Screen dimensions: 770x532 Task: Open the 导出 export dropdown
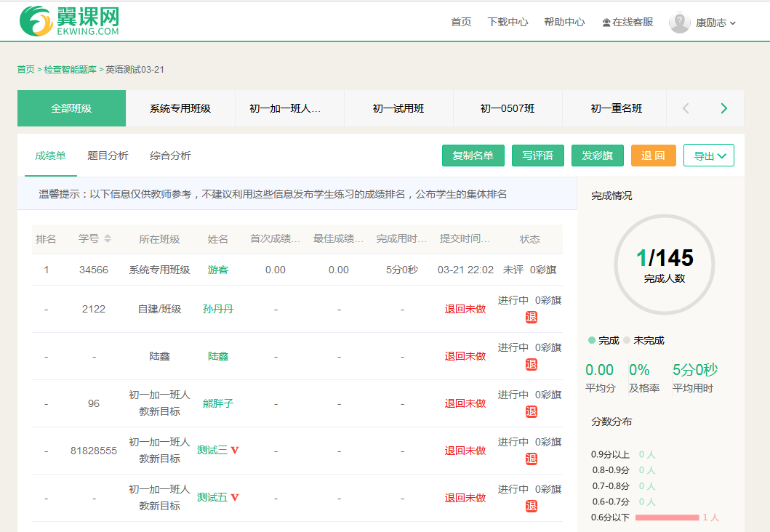coord(709,156)
